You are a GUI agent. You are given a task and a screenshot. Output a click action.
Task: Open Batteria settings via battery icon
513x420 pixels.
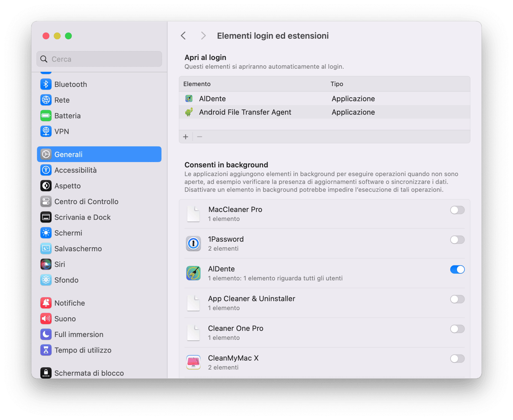point(46,116)
